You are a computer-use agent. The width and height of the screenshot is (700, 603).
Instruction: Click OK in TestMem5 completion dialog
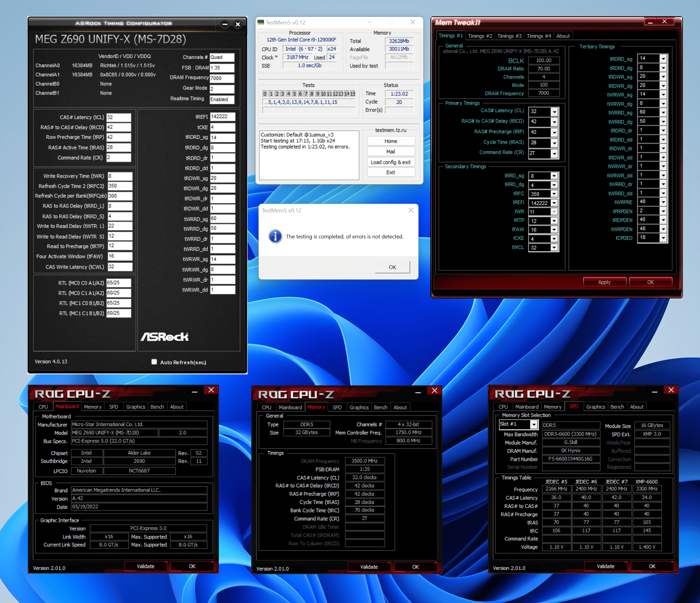392,267
